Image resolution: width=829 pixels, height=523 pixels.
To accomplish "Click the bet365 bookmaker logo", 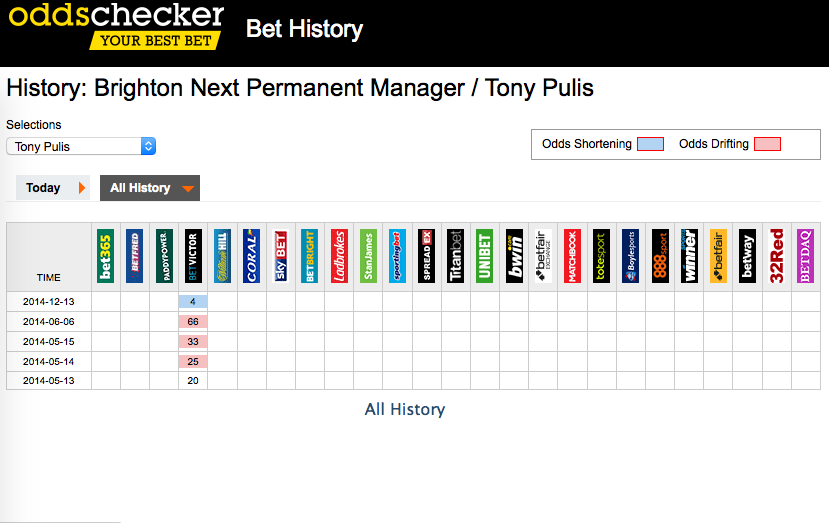I will click(106, 256).
